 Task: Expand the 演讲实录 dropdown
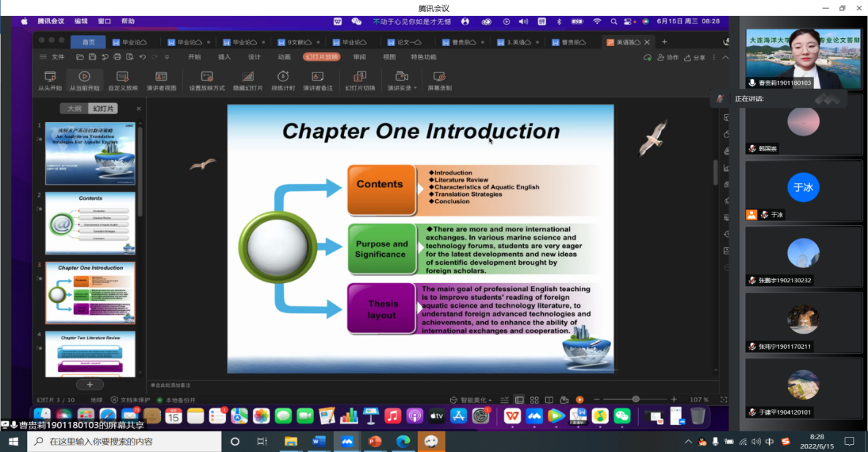coord(415,88)
